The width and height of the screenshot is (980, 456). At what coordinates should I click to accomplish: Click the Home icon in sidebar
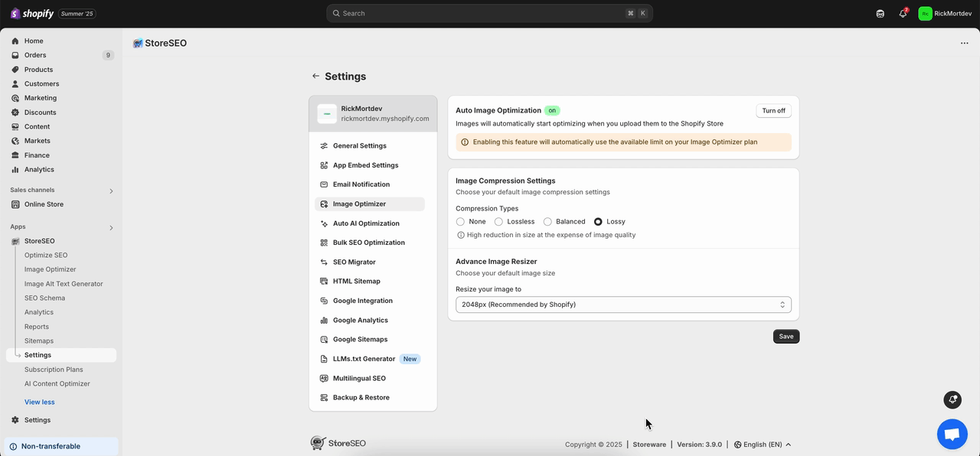[15, 41]
